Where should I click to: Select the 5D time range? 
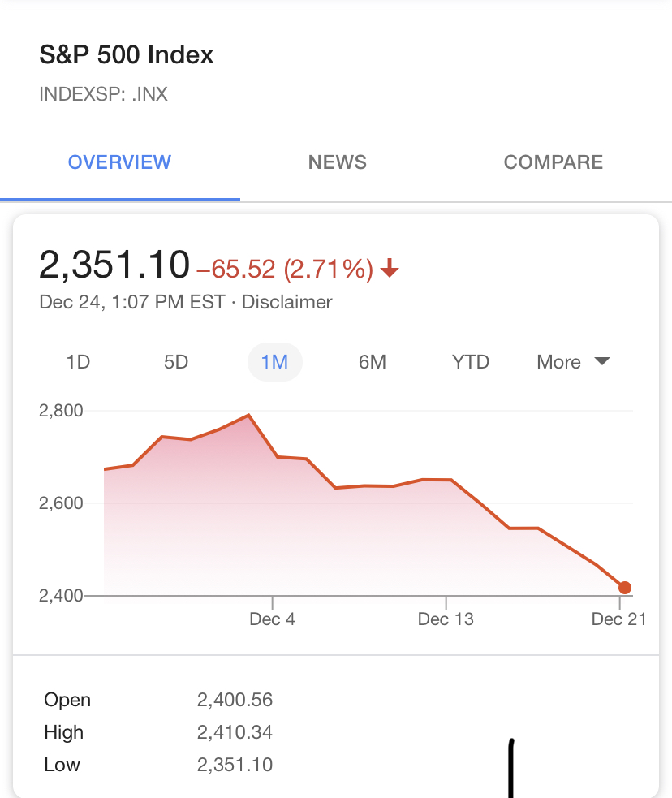click(x=176, y=362)
